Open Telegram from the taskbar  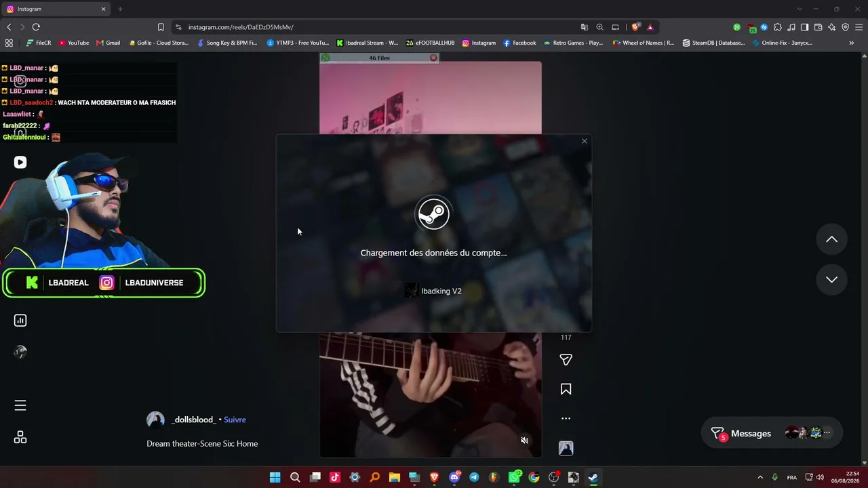pyautogui.click(x=474, y=477)
